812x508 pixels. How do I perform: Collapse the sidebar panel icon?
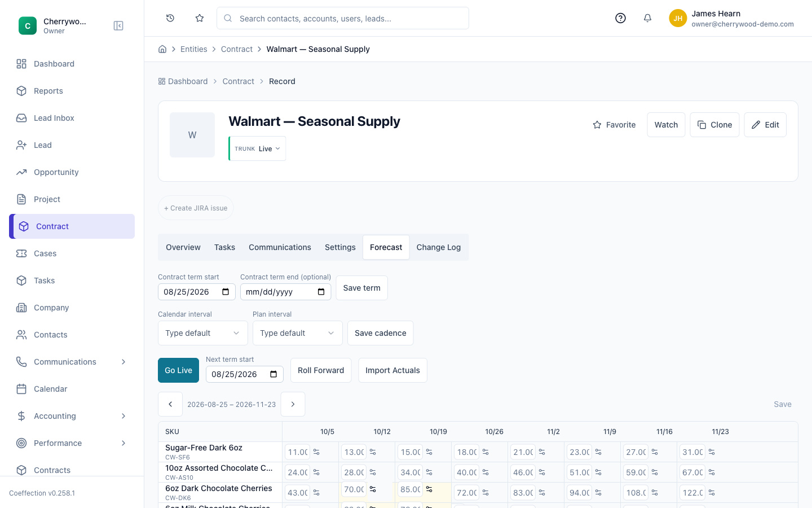(118, 26)
